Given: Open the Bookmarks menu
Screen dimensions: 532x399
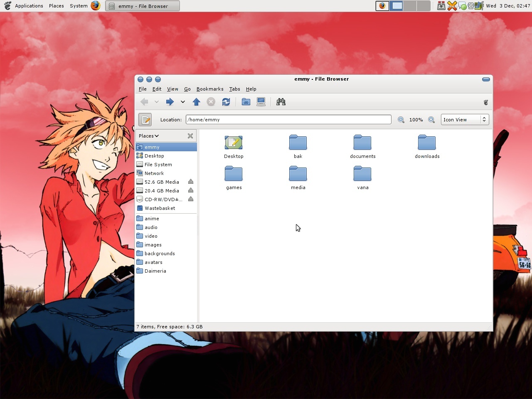Looking at the screenshot, I should pyautogui.click(x=210, y=89).
